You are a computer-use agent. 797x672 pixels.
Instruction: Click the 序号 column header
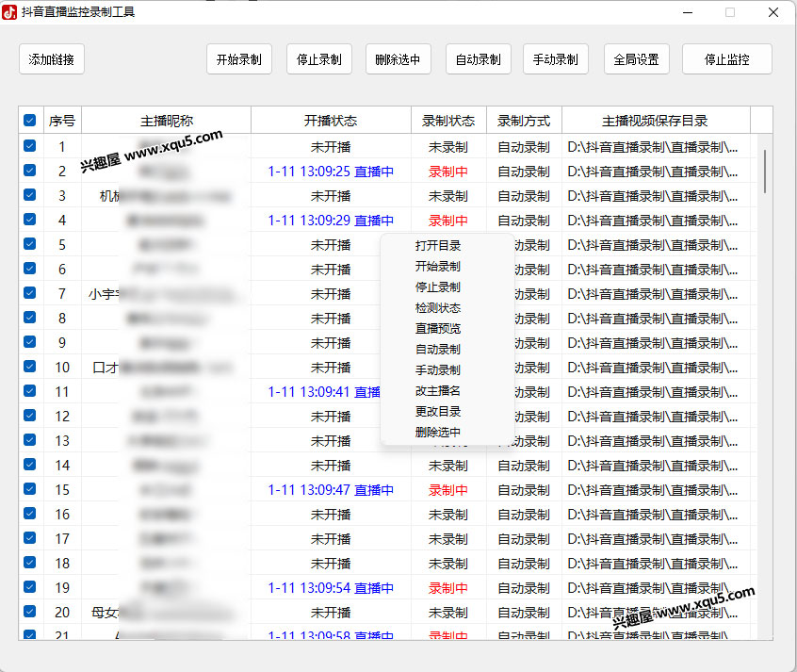(62, 121)
